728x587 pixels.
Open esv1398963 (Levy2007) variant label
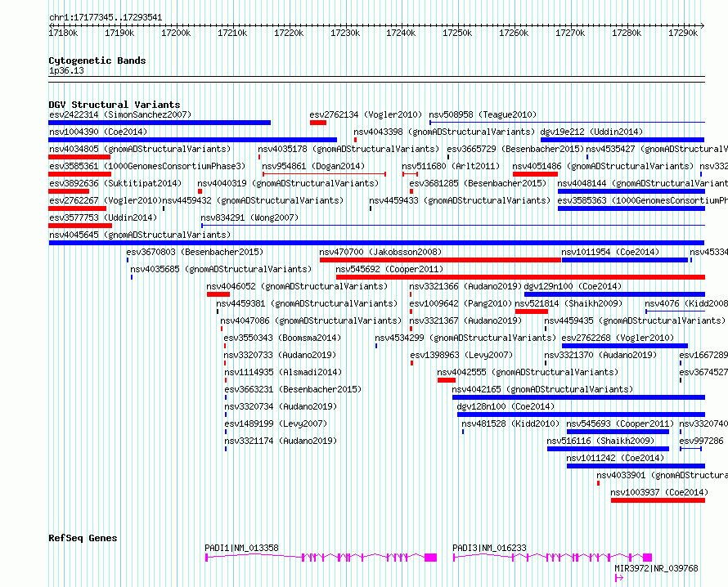point(461,355)
